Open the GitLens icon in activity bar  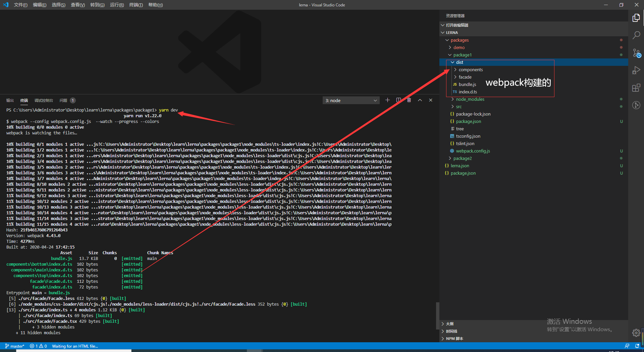(x=636, y=105)
